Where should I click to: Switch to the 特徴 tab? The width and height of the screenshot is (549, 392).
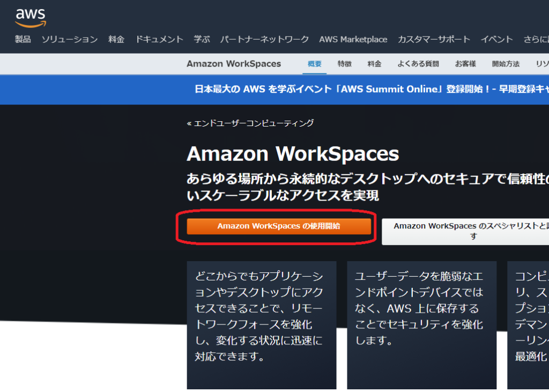coord(345,64)
